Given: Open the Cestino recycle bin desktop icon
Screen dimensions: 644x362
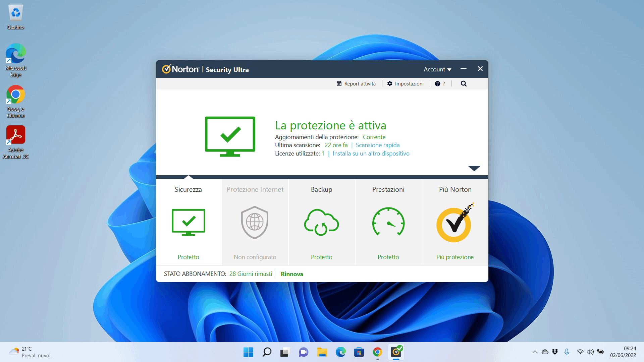Looking at the screenshot, I should tap(16, 17).
